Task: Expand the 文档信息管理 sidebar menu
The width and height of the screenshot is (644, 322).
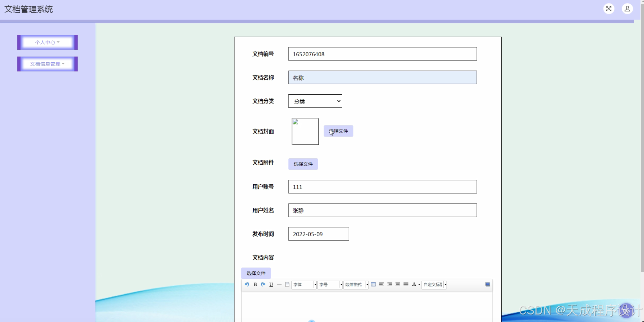Action: 47,64
